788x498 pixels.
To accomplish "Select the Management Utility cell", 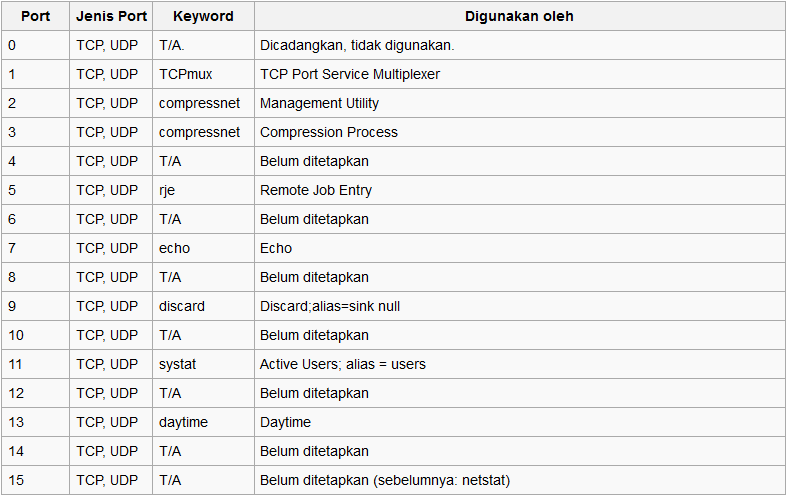I will tap(319, 103).
